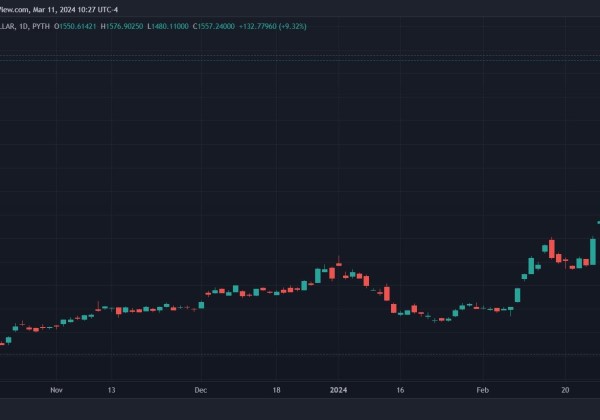The height and width of the screenshot is (420, 600).
Task: Click the timestamp "Mar 11, 2024 10:27 UTC-4"
Action: [x=75, y=10]
